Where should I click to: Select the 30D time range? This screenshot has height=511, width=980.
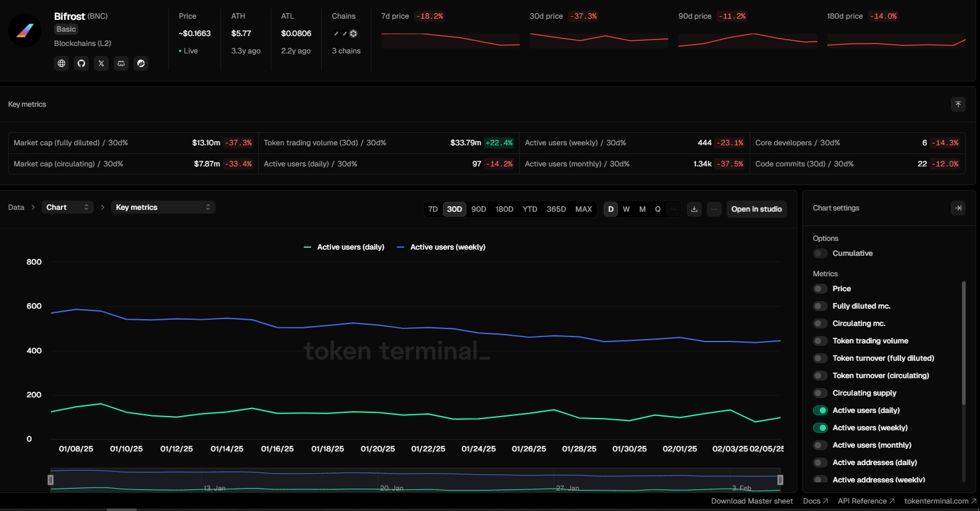(x=455, y=209)
